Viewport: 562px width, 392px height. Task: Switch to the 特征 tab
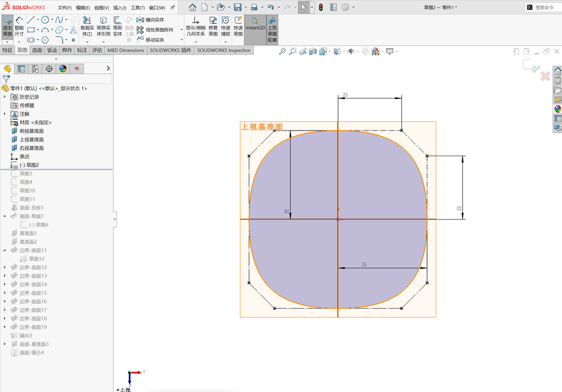click(8, 50)
